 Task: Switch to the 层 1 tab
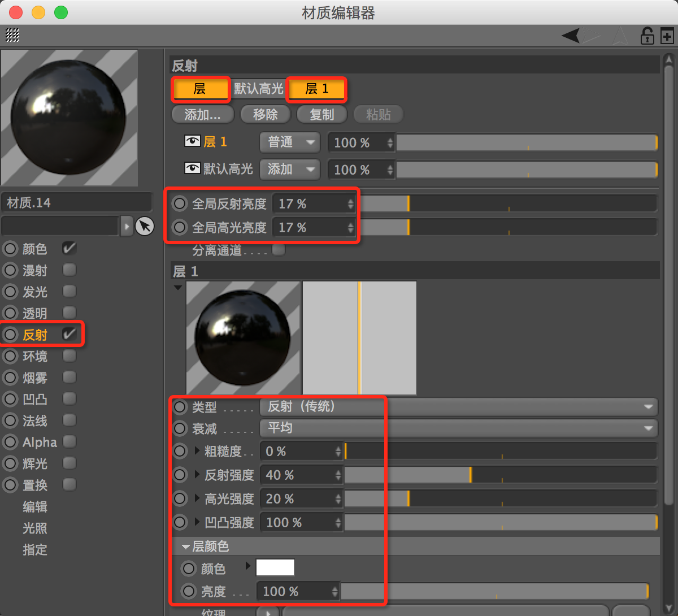[x=316, y=89]
